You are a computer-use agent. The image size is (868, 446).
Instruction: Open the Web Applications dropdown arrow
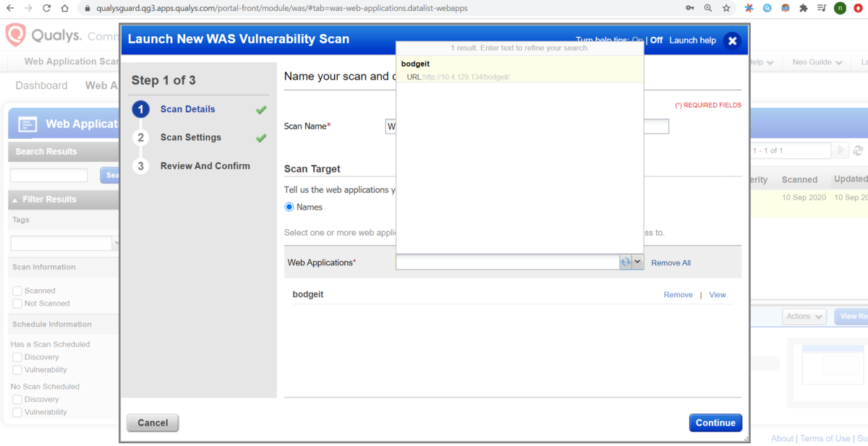point(638,262)
